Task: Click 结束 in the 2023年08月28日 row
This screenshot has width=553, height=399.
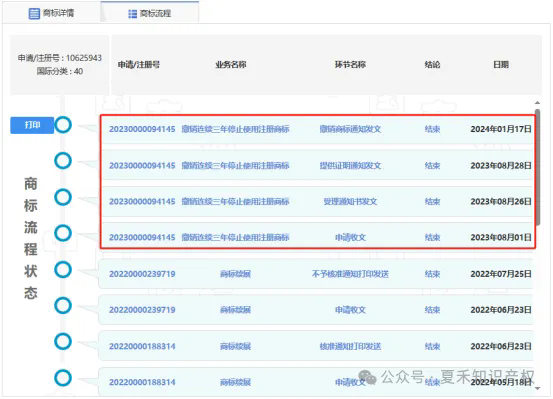Action: 432,165
